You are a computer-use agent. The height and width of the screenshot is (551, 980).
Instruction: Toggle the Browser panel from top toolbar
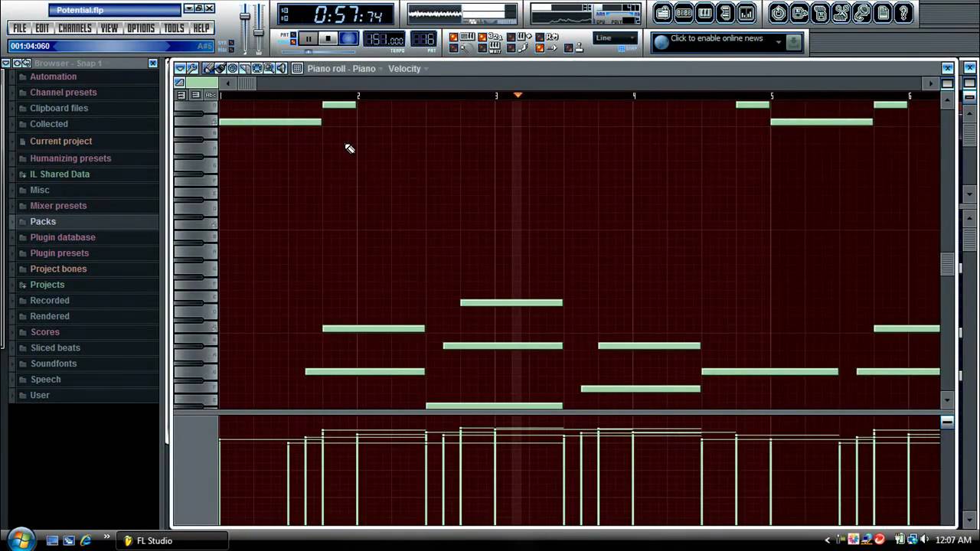pos(725,13)
